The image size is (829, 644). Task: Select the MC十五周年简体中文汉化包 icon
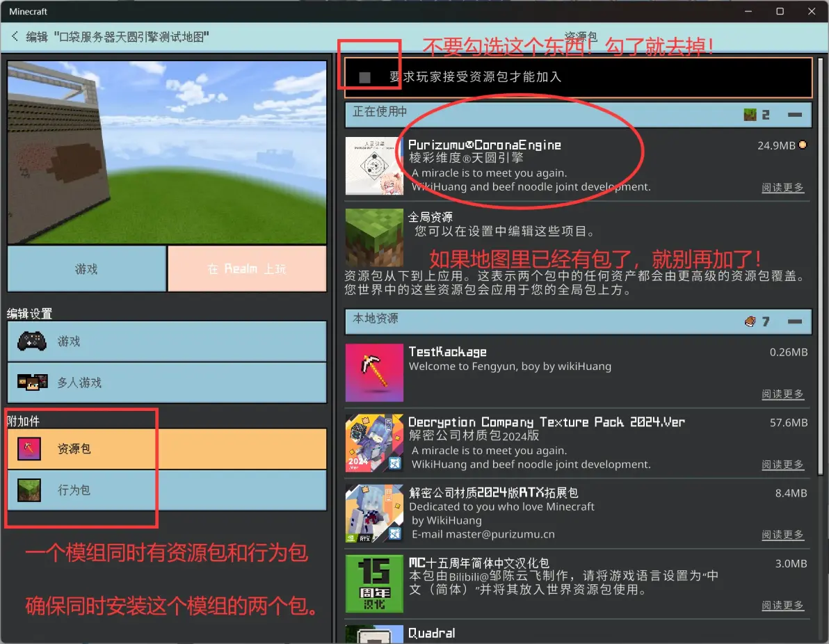(x=374, y=583)
